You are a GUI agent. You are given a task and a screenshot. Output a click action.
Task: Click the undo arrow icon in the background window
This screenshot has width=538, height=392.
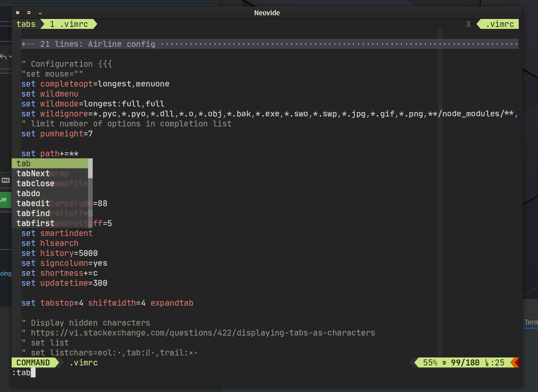[4, 57]
